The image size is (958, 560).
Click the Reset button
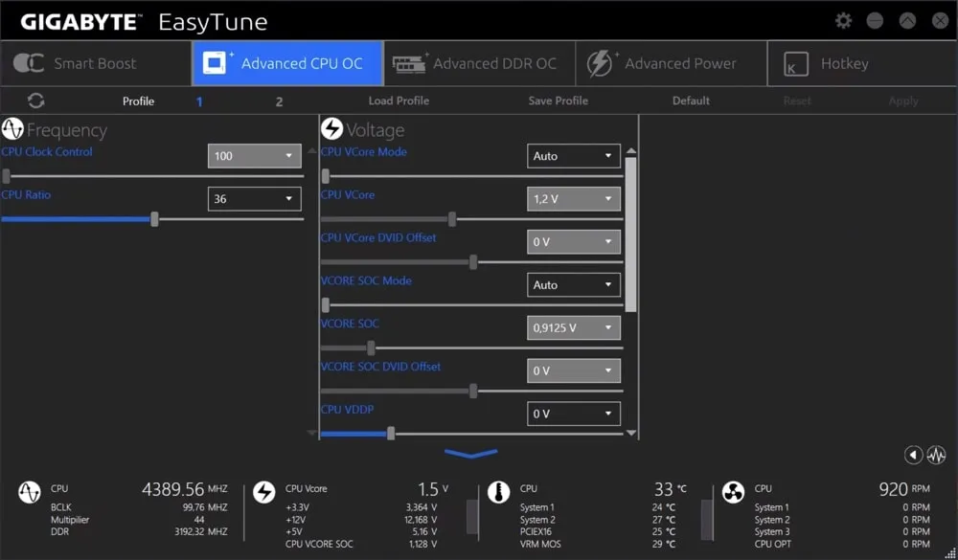797,101
